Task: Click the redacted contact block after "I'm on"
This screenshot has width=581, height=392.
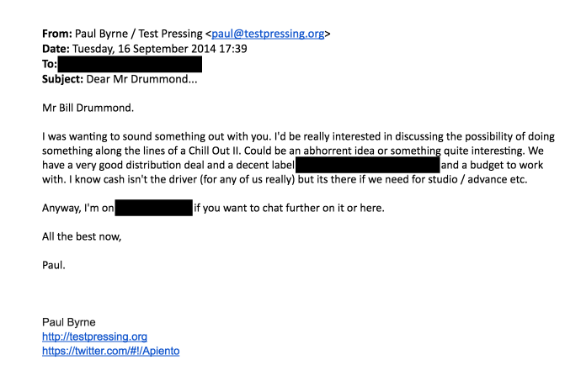Action: coord(154,208)
